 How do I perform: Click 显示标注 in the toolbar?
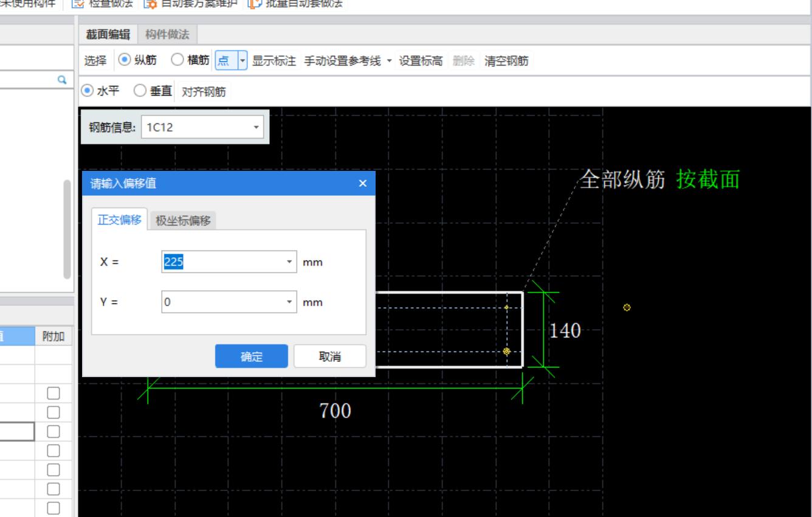point(274,61)
